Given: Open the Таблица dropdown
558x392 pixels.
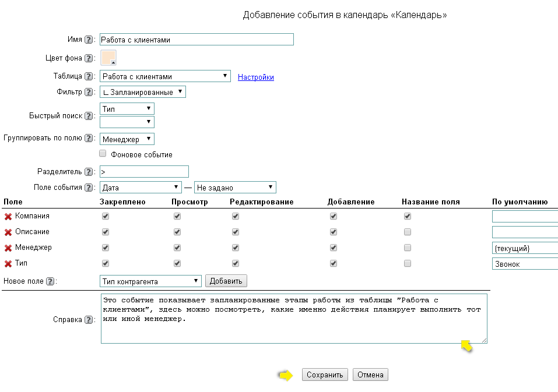Looking at the screenshot, I should tap(166, 76).
